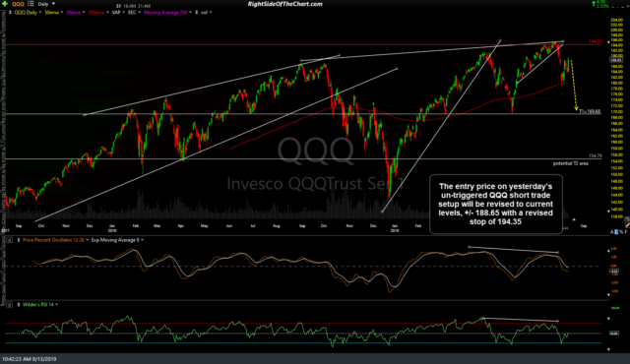Image resolution: width=630 pixels, height=364 pixels.
Task: Click the Sep 2017 date axis label
Action: point(19,226)
